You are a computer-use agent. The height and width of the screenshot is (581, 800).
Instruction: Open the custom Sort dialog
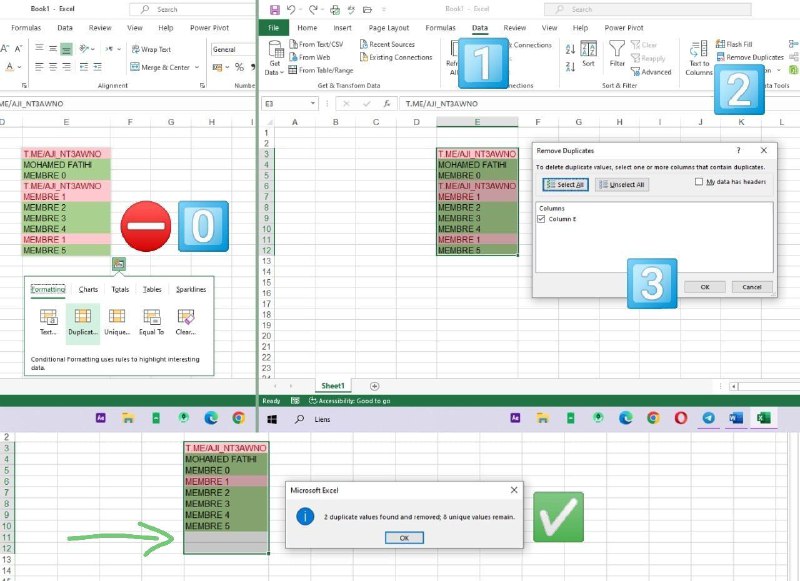click(x=588, y=54)
